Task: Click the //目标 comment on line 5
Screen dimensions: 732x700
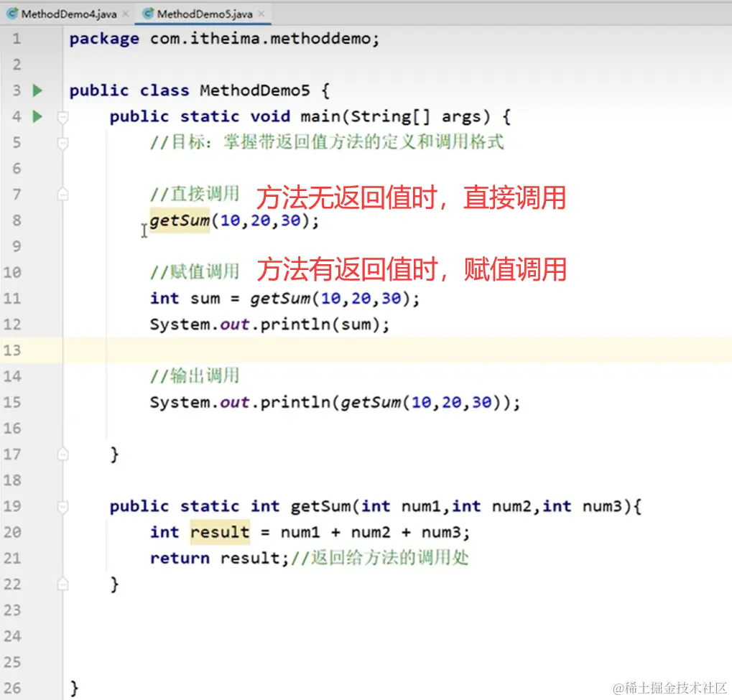Action: (x=327, y=142)
